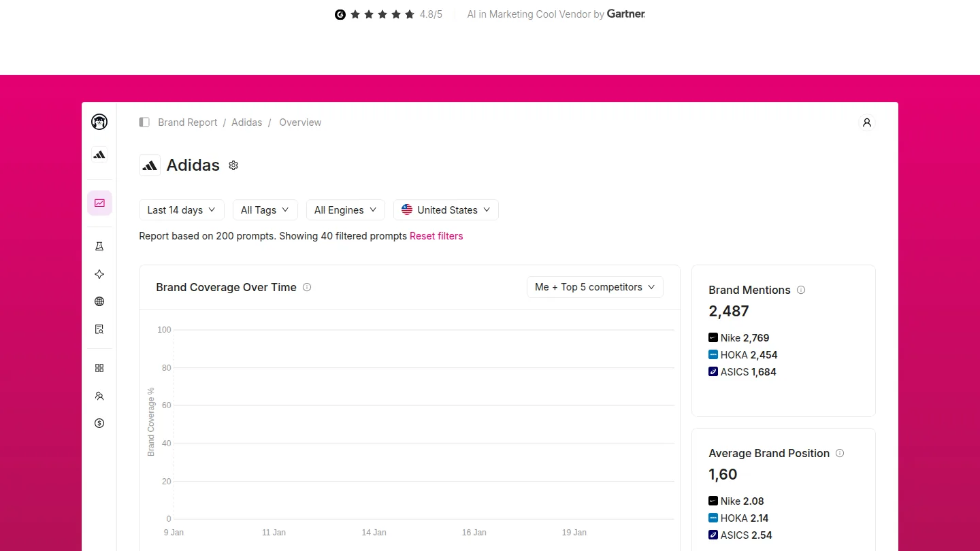The width and height of the screenshot is (980, 551).
Task: Open the United States country dropdown
Action: pyautogui.click(x=446, y=210)
